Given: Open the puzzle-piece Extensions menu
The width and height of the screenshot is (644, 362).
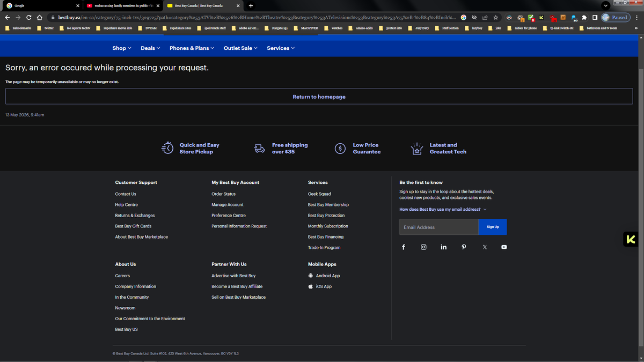Looking at the screenshot, I should pos(584,17).
